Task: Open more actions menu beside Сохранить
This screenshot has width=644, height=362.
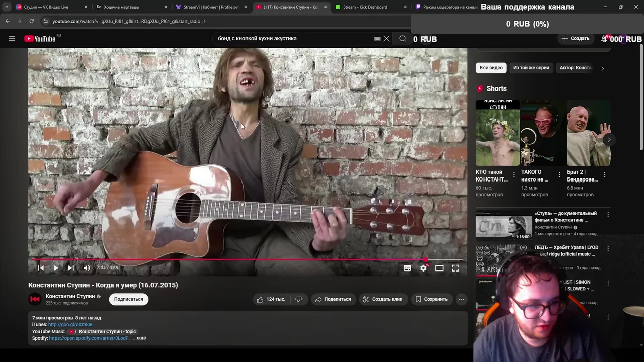Action: 461,299
